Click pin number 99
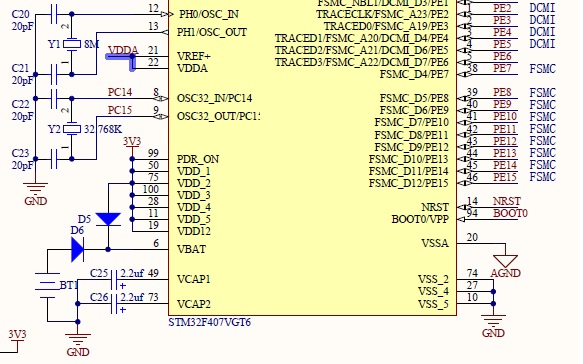The image size is (583, 364). (x=153, y=153)
